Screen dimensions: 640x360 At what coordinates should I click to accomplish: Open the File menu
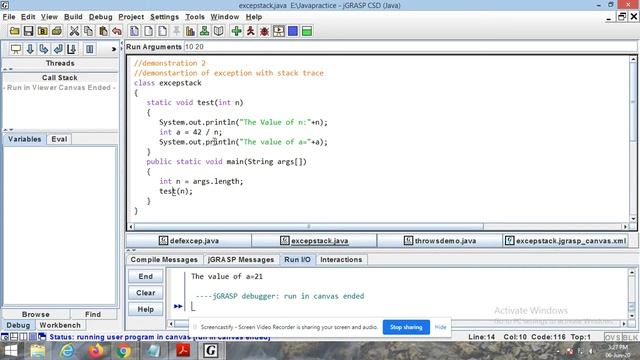(9, 17)
